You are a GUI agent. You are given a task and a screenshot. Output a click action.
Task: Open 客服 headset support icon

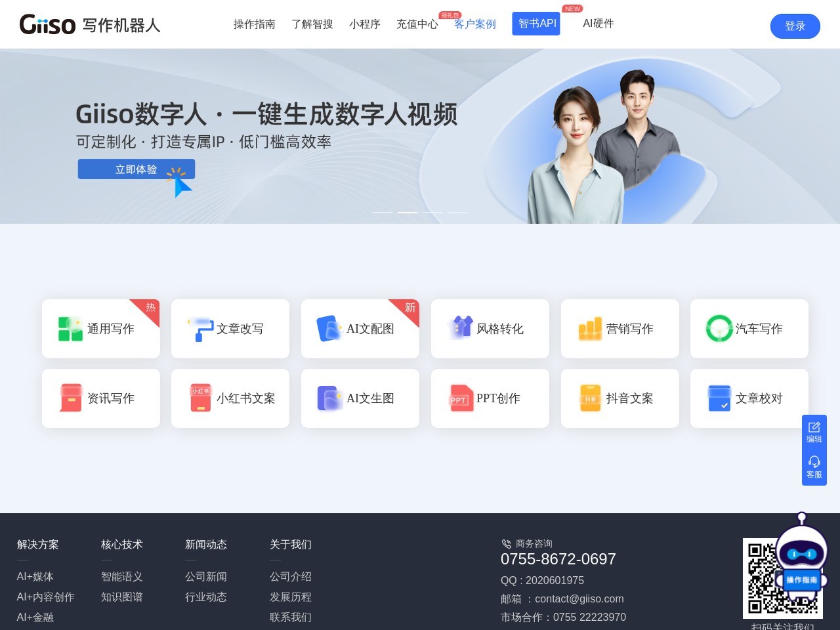[x=814, y=467]
